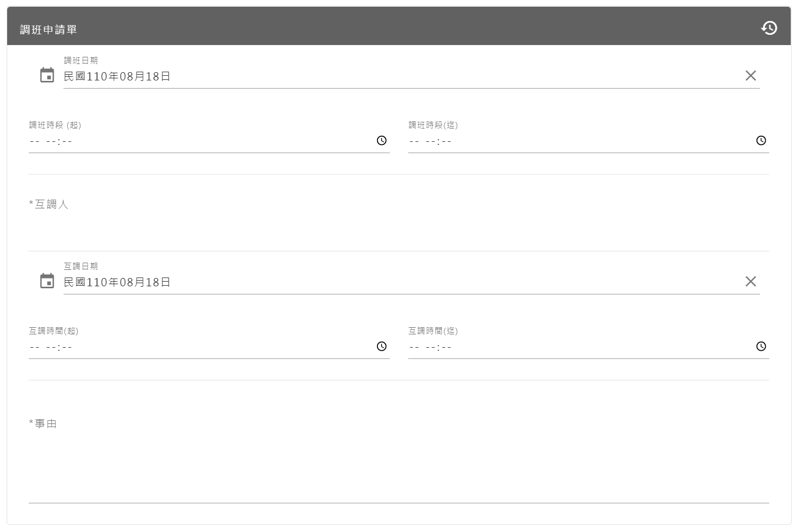This screenshot has height=532, width=800.
Task: Open calendar picker icon for 調班日期
Action: tap(47, 75)
